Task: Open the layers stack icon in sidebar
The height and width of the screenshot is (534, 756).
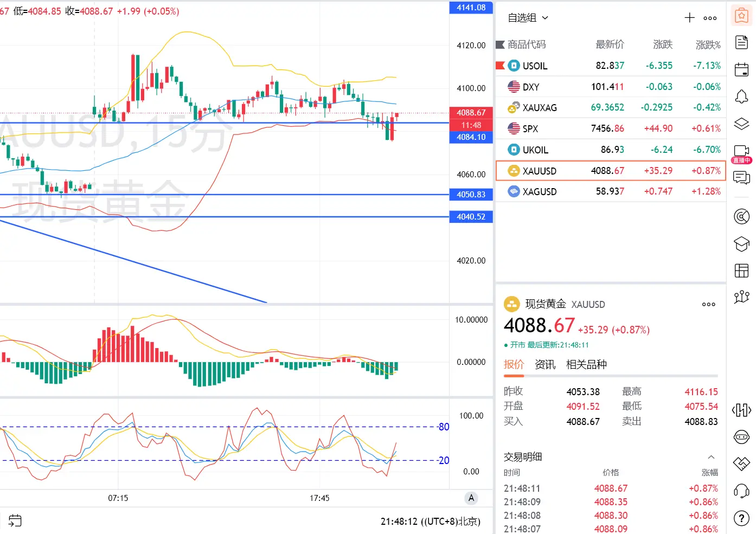Action: tap(741, 124)
